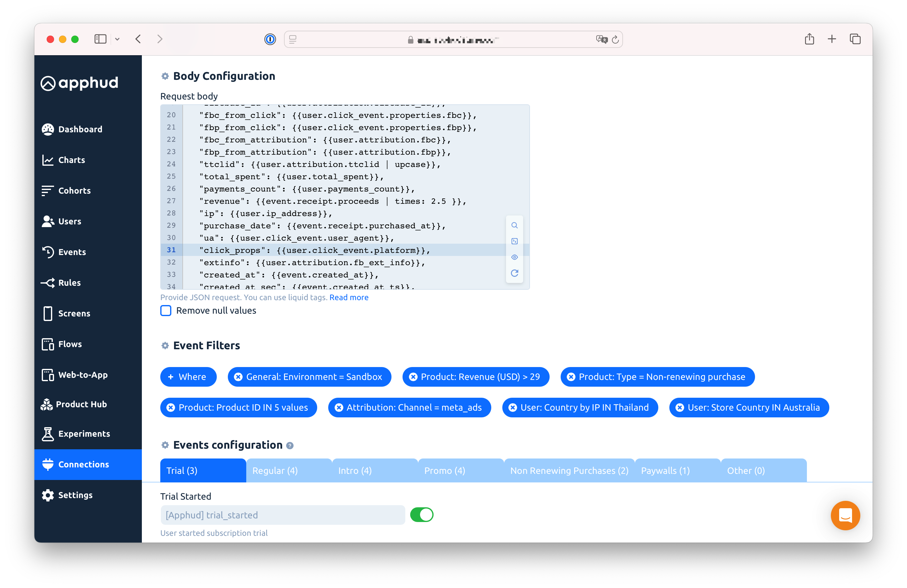
Task: Click the Where add filter button
Action: pyautogui.click(x=188, y=377)
